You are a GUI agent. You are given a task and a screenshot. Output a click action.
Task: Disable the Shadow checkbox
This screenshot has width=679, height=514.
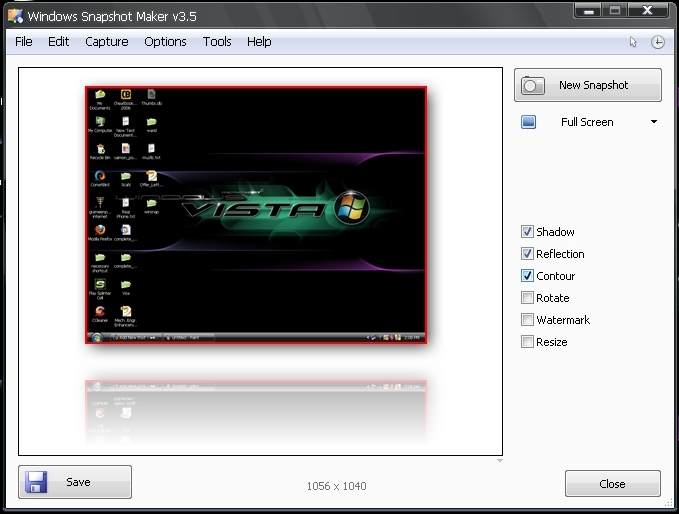tap(527, 232)
